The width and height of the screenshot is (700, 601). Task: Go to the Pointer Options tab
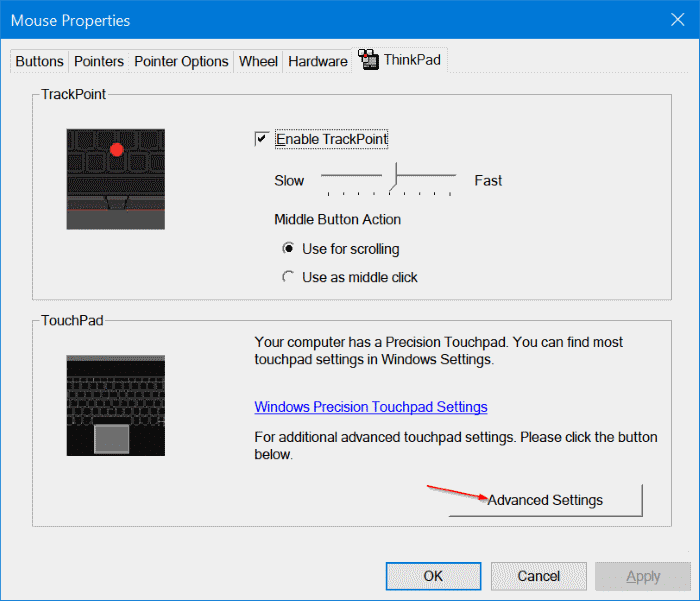tap(181, 61)
